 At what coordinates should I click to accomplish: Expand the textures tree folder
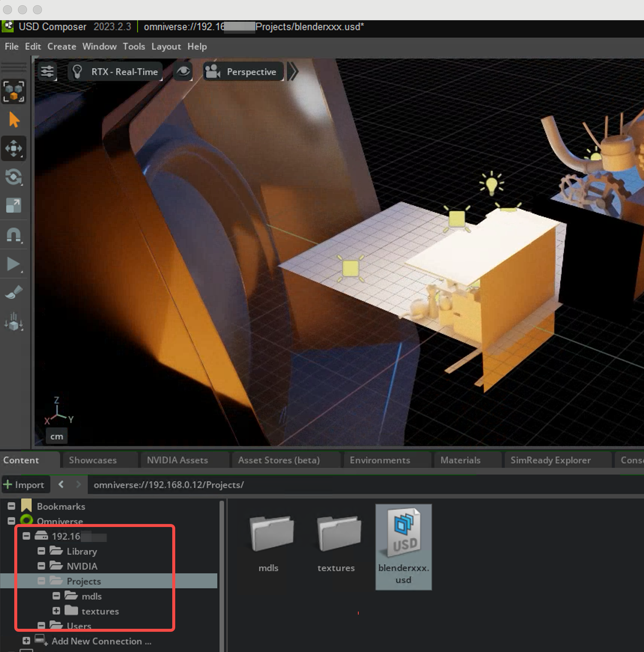(x=56, y=611)
